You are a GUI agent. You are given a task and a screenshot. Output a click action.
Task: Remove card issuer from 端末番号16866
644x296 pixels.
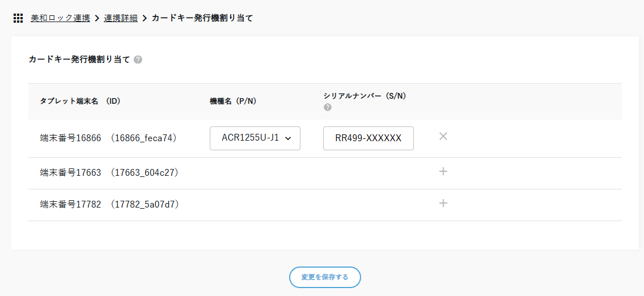443,136
